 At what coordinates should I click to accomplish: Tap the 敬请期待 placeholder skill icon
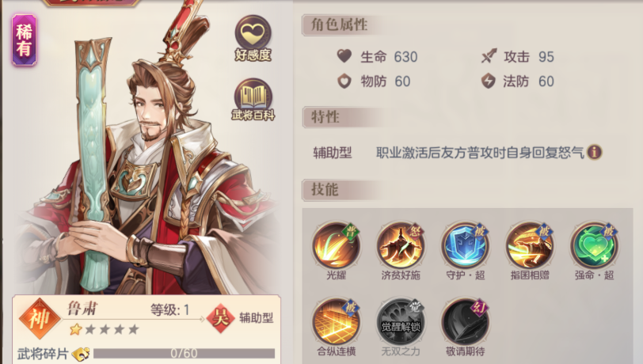tap(465, 322)
